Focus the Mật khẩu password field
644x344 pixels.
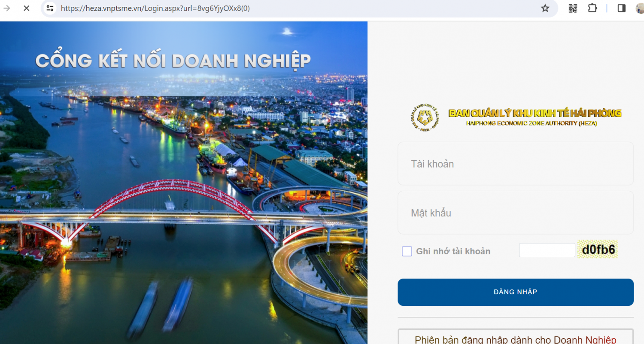515,213
